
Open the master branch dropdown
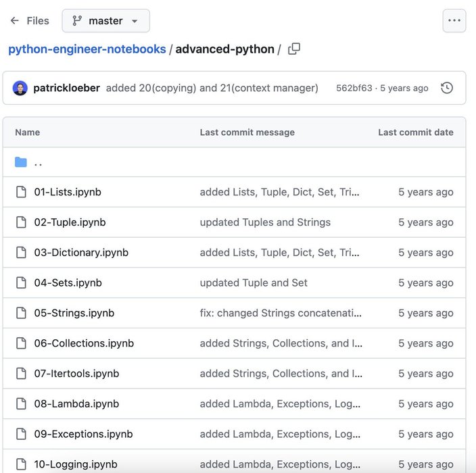tap(105, 21)
